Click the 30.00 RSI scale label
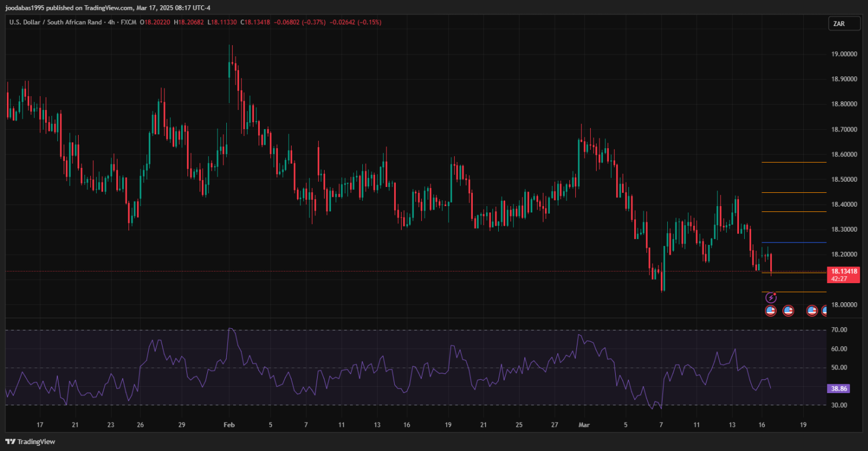Screen dimensions: 868x451 838,405
